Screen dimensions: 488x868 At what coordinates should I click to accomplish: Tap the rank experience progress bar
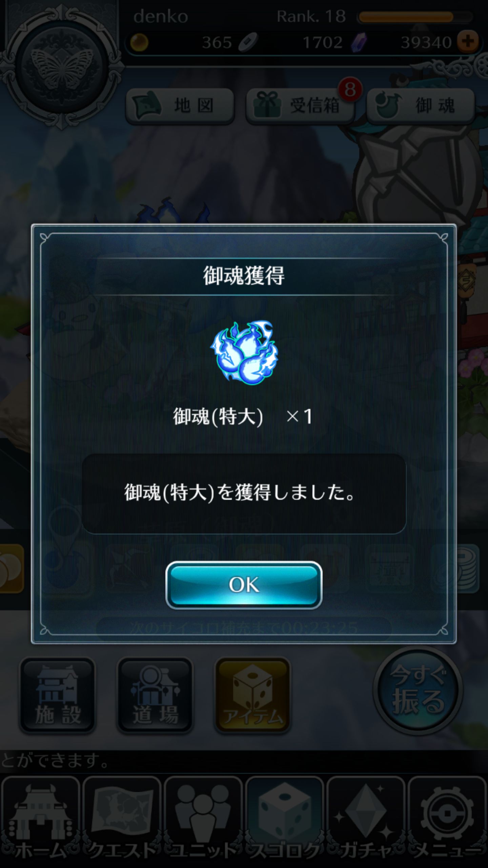coord(415,17)
